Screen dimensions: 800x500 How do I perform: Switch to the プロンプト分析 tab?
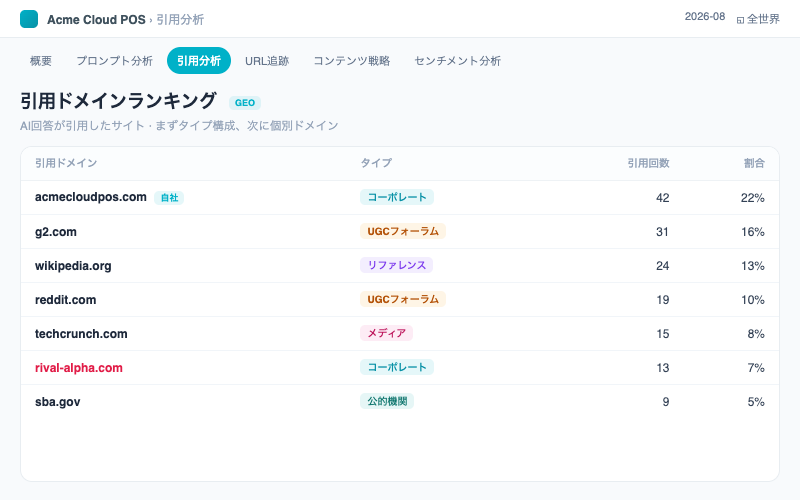pos(114,61)
